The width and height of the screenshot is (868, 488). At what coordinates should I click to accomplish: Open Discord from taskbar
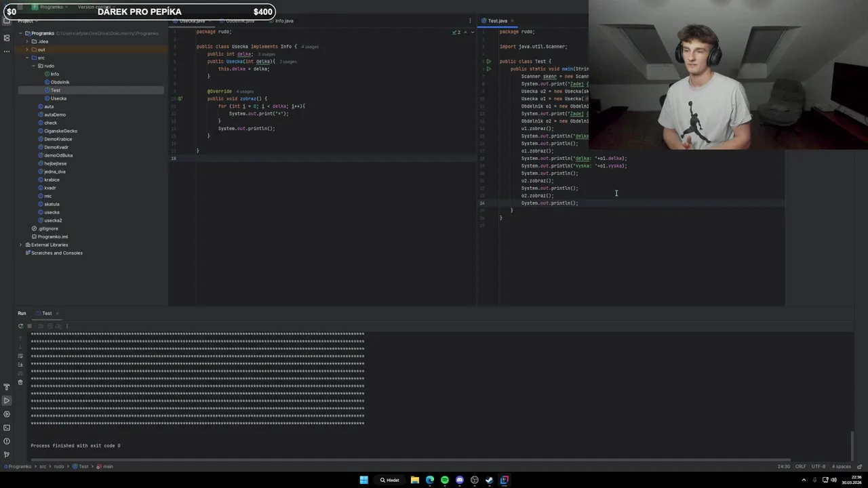[x=460, y=480]
